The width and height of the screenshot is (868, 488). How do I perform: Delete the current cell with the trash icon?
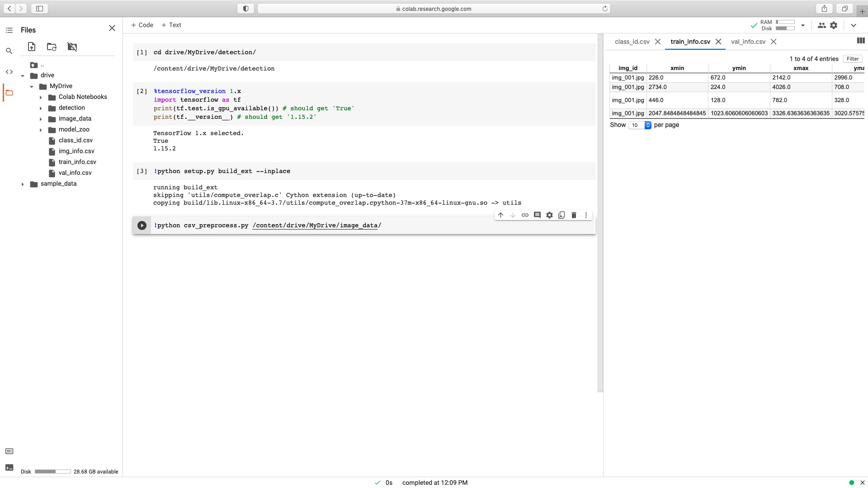point(574,215)
